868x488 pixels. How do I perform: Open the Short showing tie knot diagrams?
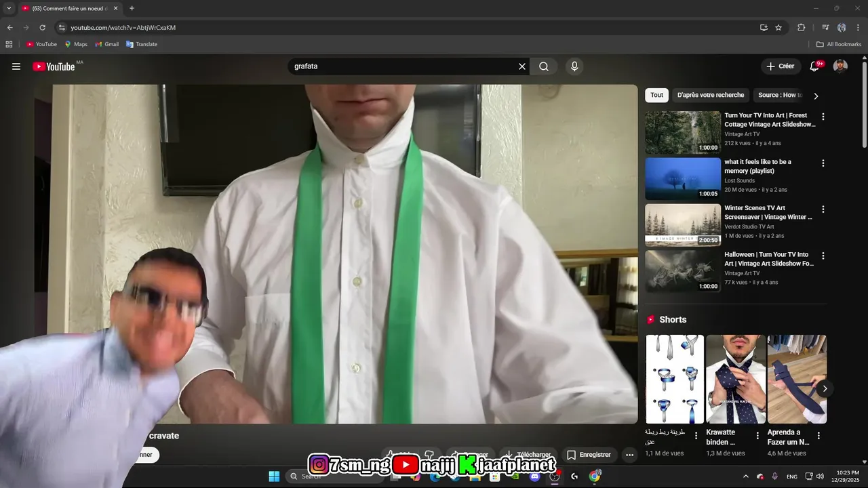675,379
